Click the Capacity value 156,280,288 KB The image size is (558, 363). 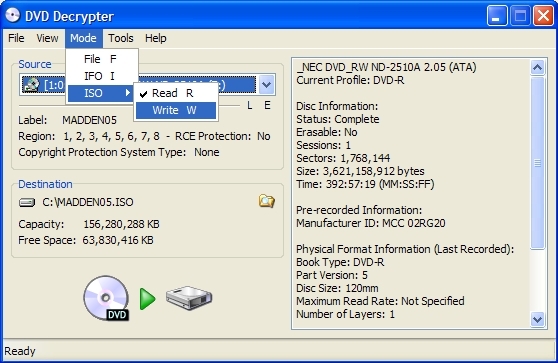tap(121, 224)
